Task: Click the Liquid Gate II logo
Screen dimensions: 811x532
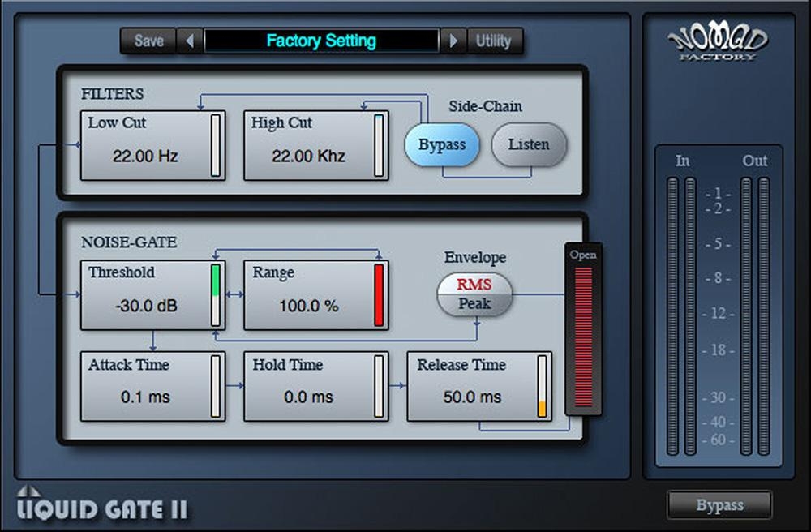Action: 102,507
